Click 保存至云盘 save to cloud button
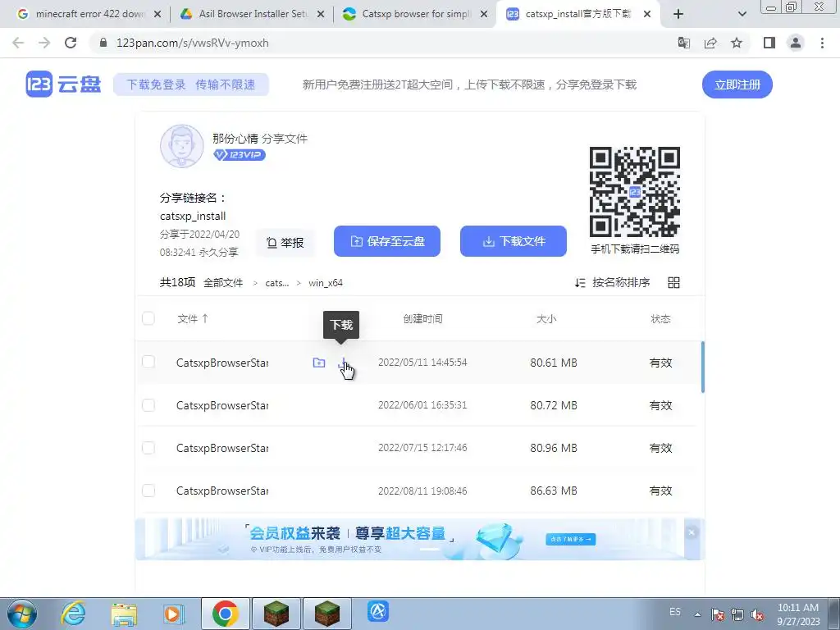Screen dimensions: 840x630 387,241
